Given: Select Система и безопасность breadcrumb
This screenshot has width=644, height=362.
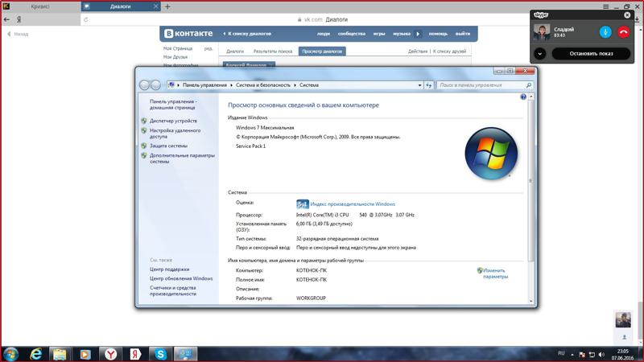Looking at the screenshot, I should pyautogui.click(x=263, y=85).
